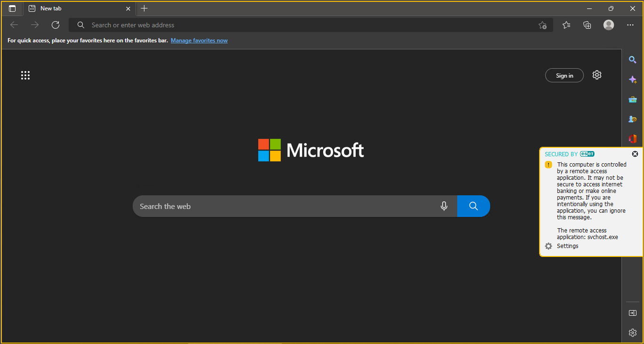This screenshot has height=344, width=644.
Task: Open Settings and more ellipsis menu
Action: tap(630, 25)
